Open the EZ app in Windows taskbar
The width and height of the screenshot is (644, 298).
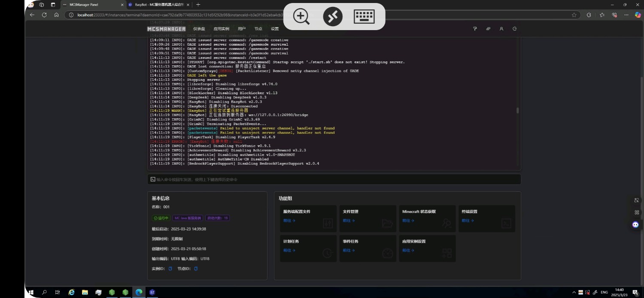152,292
